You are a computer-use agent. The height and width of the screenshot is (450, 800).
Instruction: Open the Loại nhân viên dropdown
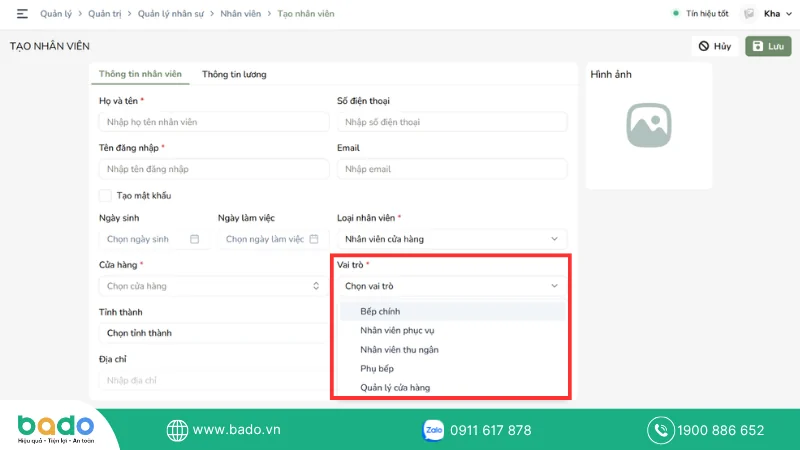452,239
